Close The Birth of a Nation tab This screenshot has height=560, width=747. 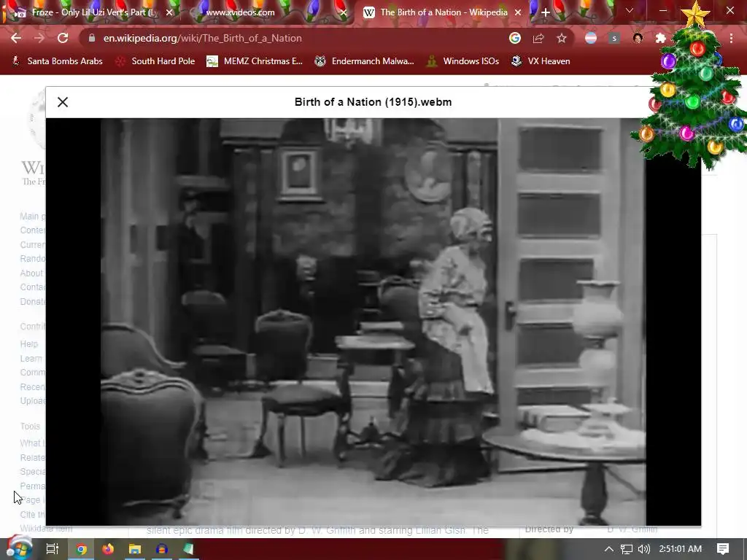click(x=518, y=12)
